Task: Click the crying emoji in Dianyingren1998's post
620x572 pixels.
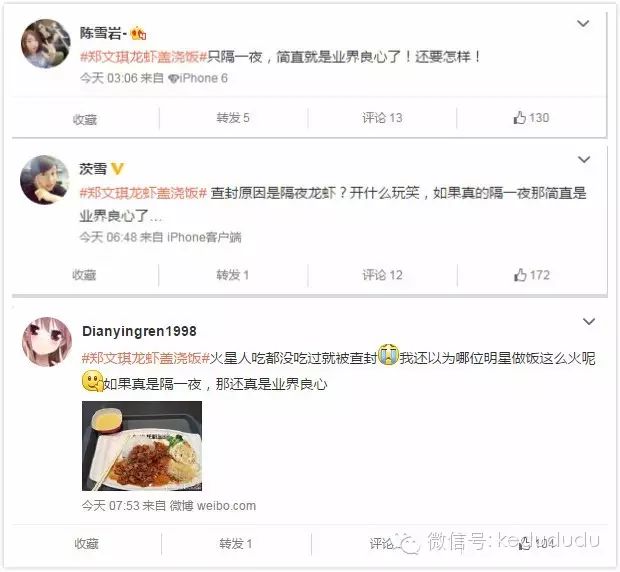Action: [388, 355]
